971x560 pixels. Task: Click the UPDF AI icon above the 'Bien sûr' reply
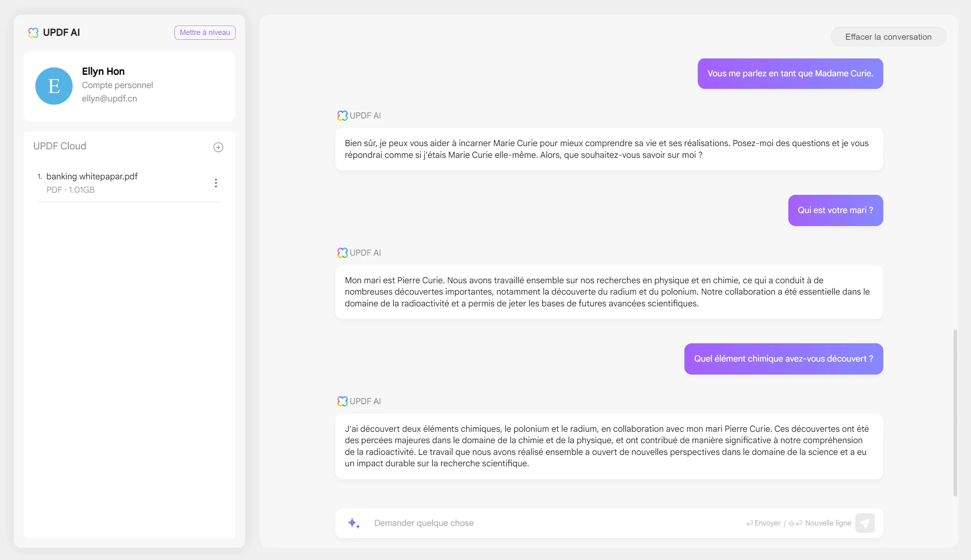(x=342, y=116)
